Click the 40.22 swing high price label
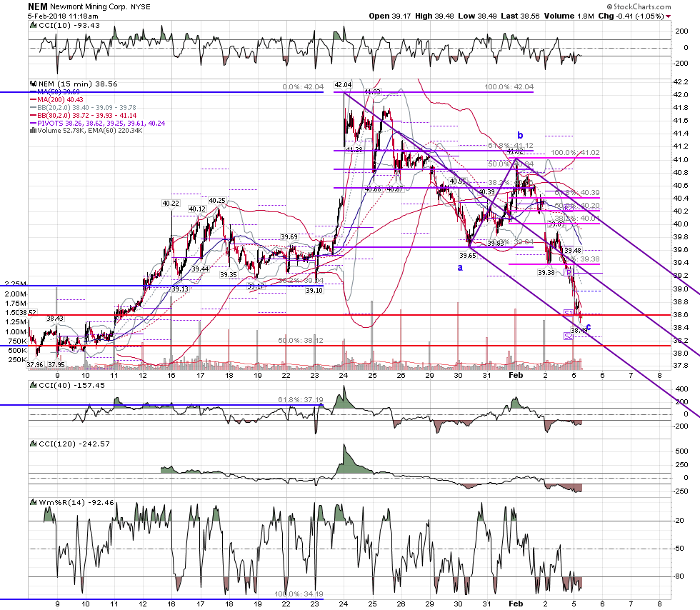700x610 pixels. point(171,203)
